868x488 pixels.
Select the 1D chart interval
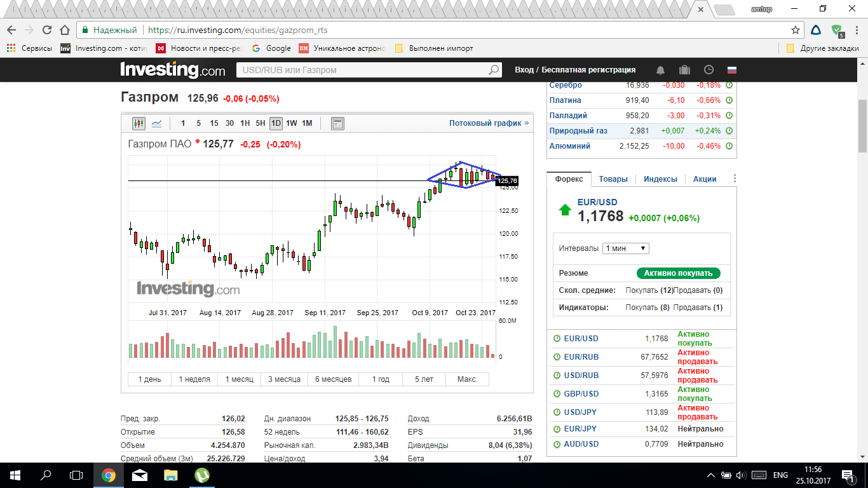point(276,123)
